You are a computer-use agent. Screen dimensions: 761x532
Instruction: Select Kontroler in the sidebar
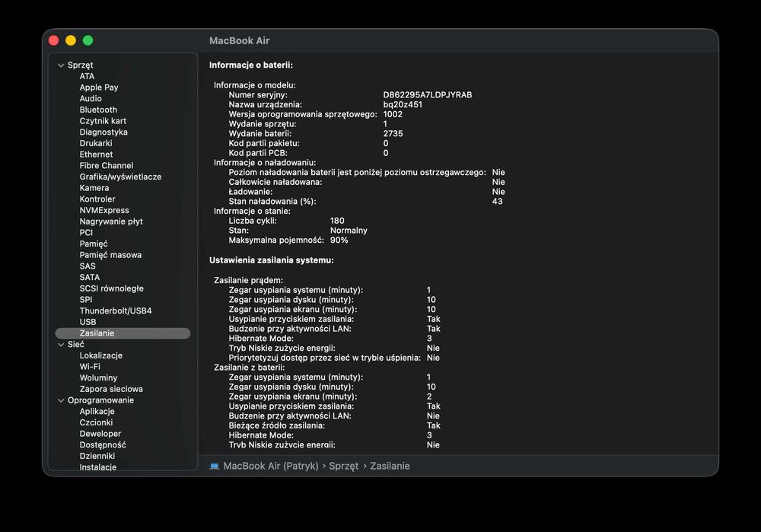tap(97, 199)
